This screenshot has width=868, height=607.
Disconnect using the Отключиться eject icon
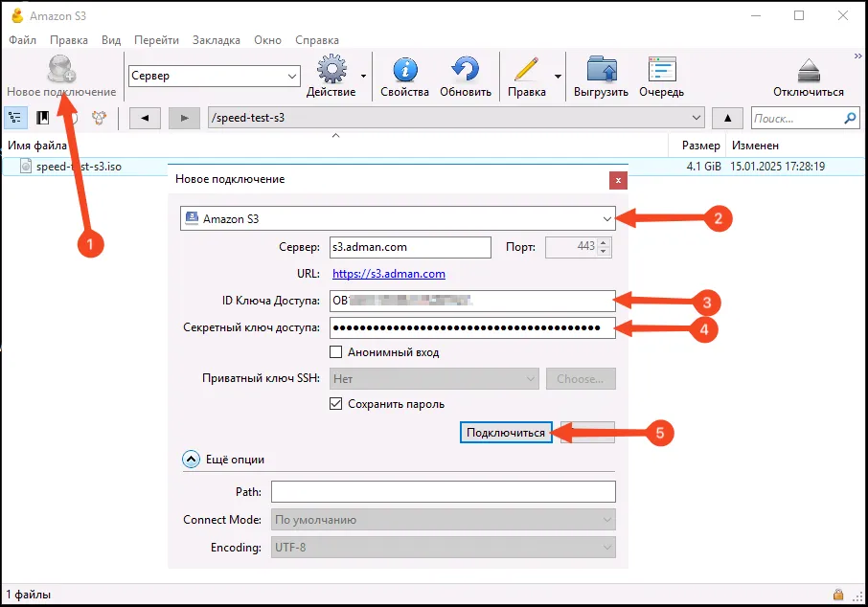(x=809, y=71)
